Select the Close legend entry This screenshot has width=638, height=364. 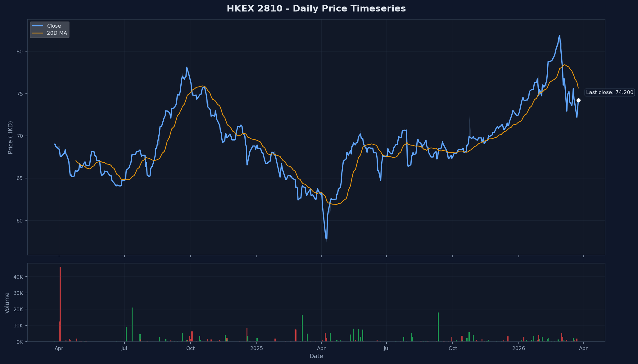[49, 26]
